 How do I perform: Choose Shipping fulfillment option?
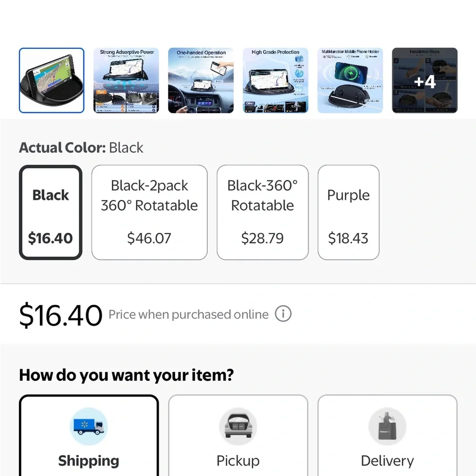click(x=89, y=436)
